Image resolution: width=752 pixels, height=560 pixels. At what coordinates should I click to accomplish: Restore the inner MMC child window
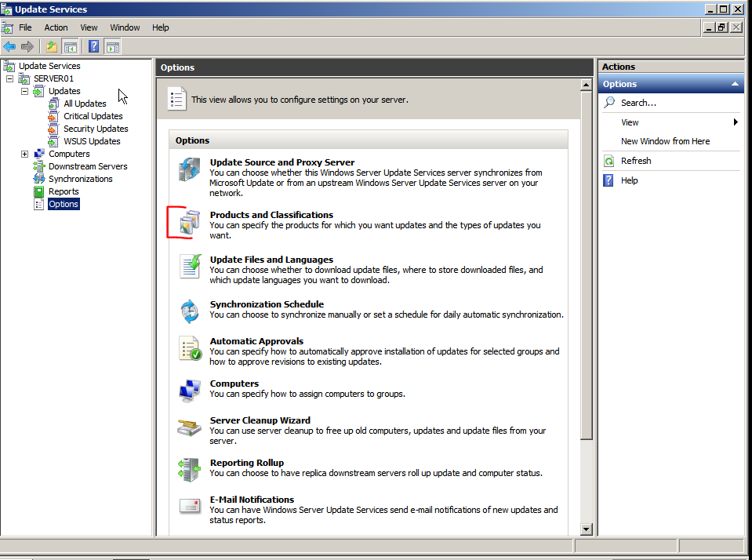pos(721,27)
